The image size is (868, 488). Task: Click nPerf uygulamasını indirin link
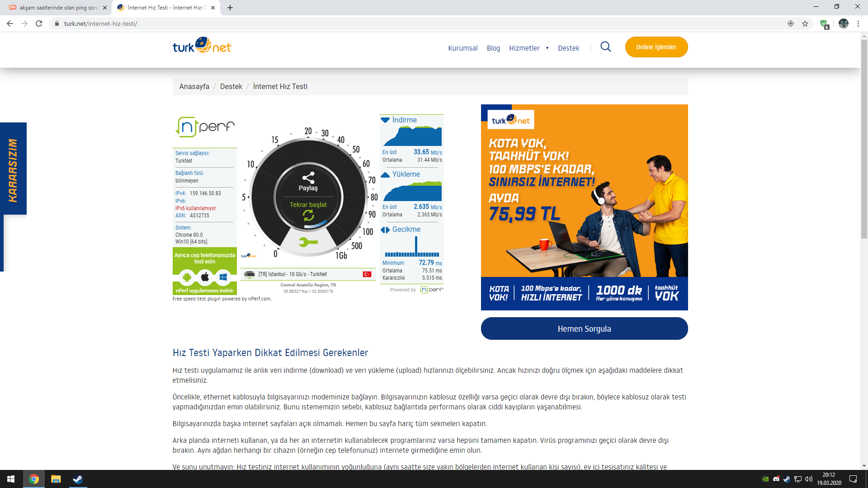(x=205, y=291)
